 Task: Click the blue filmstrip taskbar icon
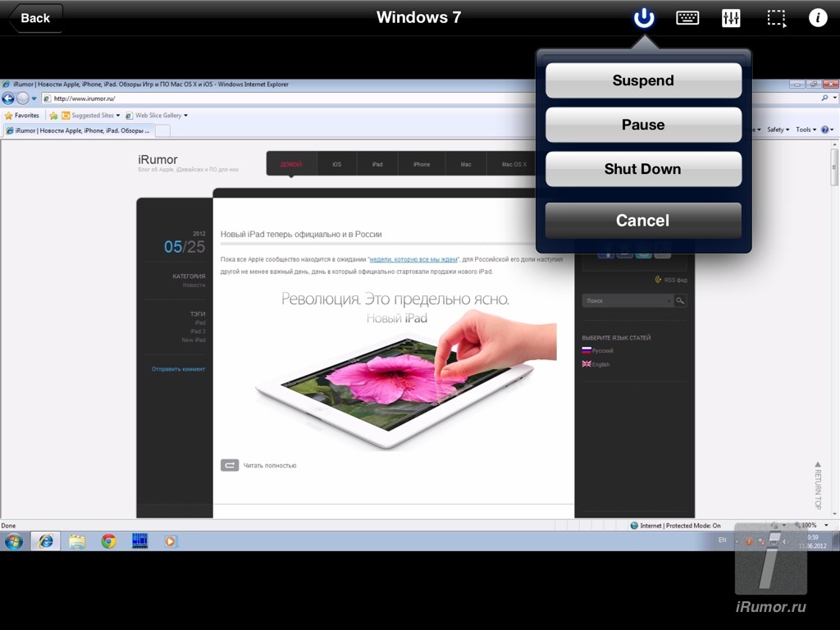[x=139, y=541]
